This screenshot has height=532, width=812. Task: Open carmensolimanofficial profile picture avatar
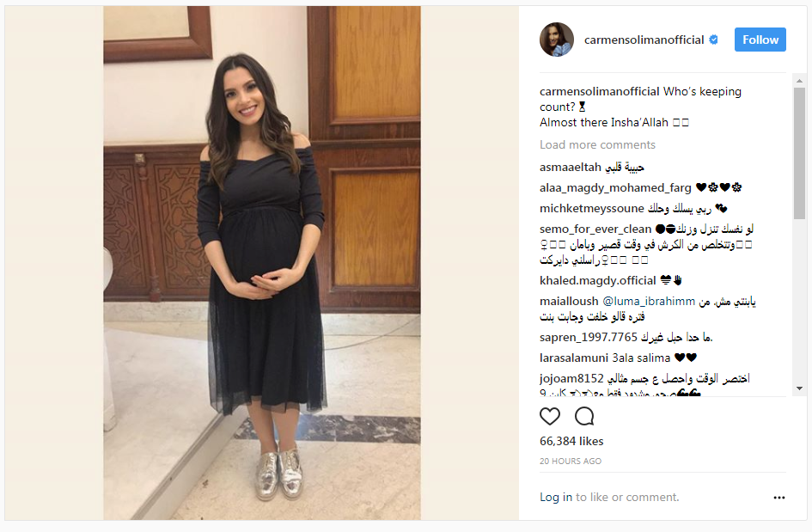557,40
